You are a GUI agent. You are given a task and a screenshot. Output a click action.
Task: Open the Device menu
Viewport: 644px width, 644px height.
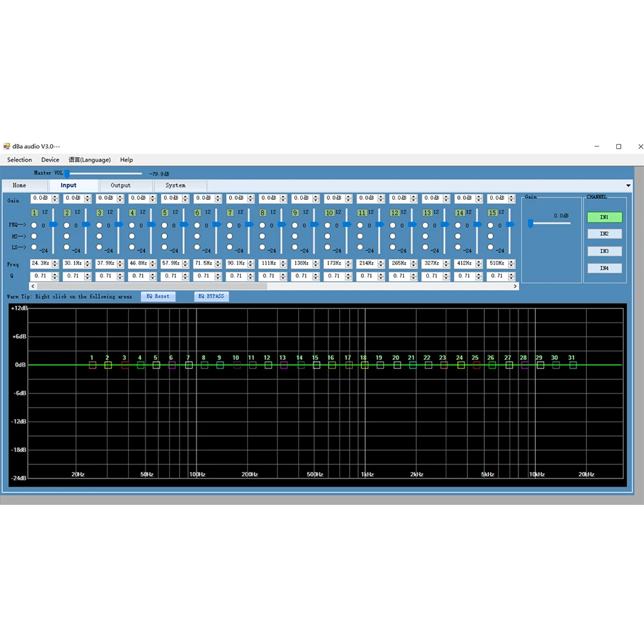(x=50, y=160)
